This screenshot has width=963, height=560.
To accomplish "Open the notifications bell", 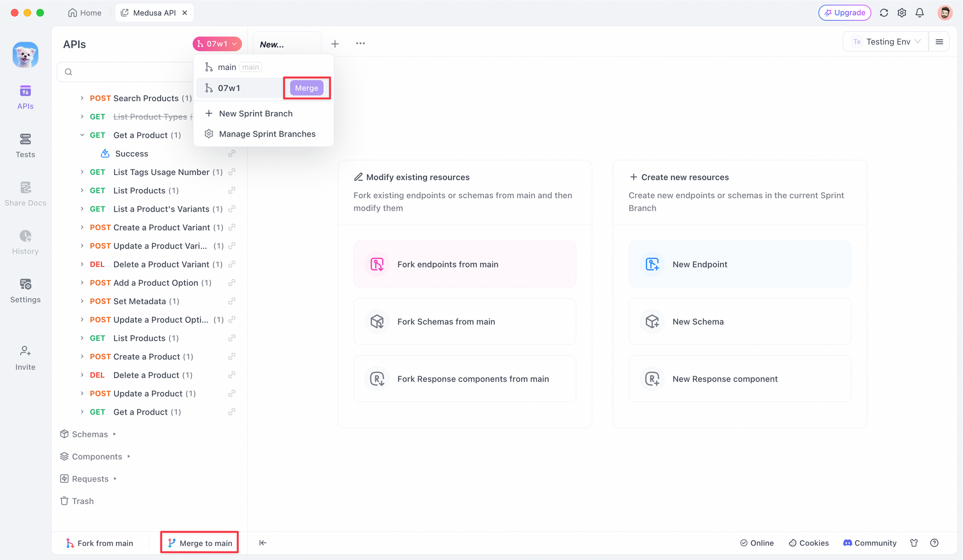I will point(919,13).
